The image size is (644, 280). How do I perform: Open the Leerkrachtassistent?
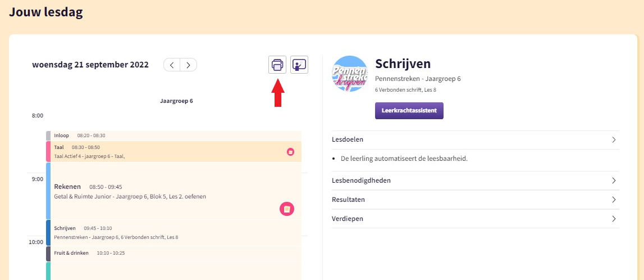point(409,111)
